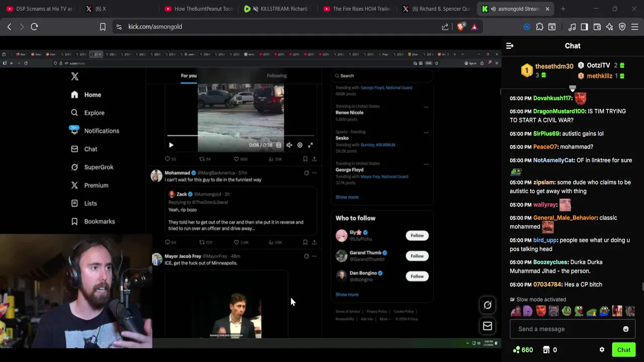Click the reply icon under Mohammad's post
Viewport: 644px width, 362px height.
point(168,242)
